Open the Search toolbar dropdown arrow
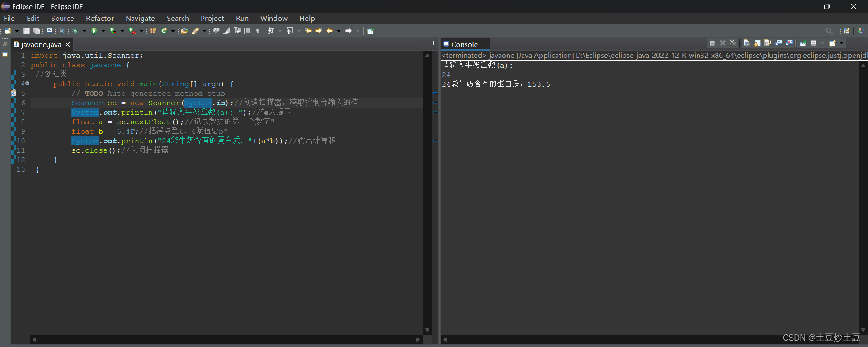Screen dimensions: 868x347 (204, 31)
